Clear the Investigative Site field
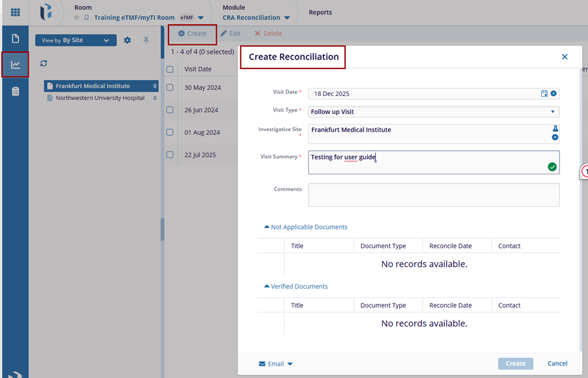Viewport: 588px width, 378px height. tap(555, 137)
